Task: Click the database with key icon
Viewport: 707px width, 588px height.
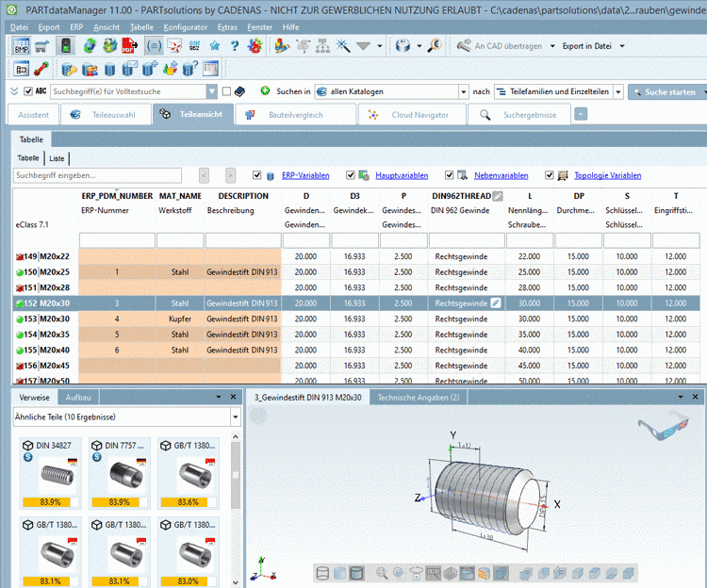Action: point(69,69)
